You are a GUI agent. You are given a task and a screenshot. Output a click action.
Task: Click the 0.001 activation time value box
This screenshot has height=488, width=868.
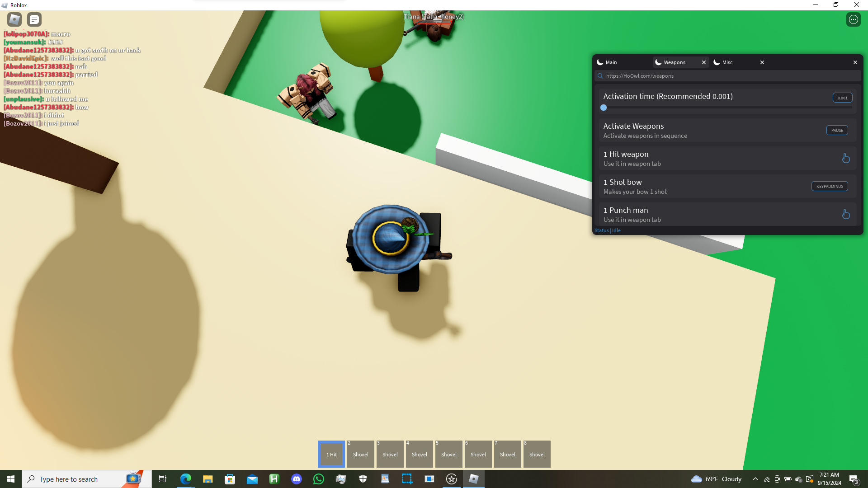(x=843, y=98)
